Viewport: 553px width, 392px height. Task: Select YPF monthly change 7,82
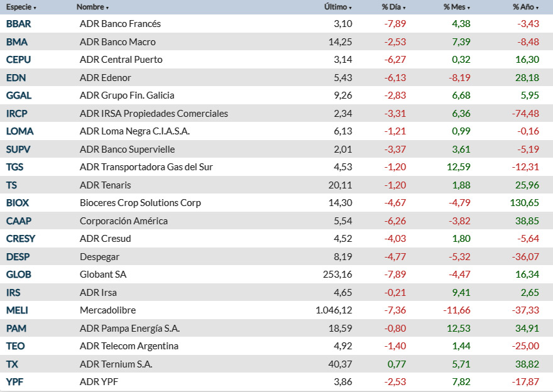(461, 382)
